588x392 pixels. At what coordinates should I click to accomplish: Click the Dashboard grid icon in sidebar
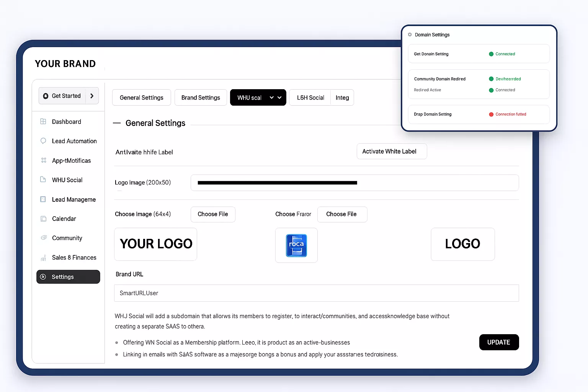pyautogui.click(x=43, y=121)
